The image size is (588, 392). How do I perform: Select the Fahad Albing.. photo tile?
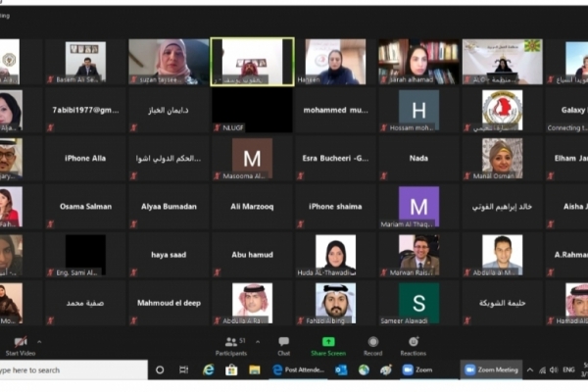pyautogui.click(x=335, y=303)
